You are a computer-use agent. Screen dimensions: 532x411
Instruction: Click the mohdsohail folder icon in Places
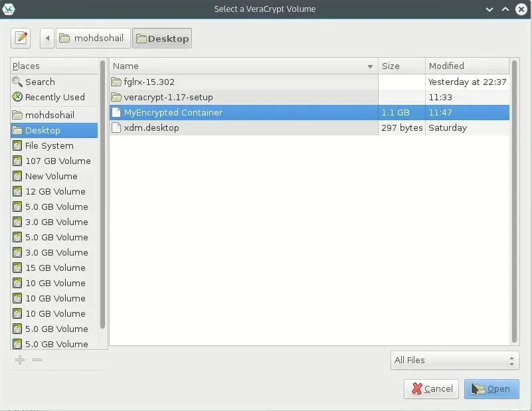click(17, 115)
